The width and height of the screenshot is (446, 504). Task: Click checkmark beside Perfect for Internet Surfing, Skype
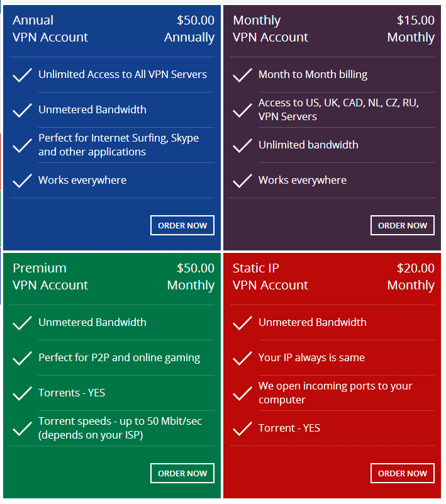click(22, 145)
